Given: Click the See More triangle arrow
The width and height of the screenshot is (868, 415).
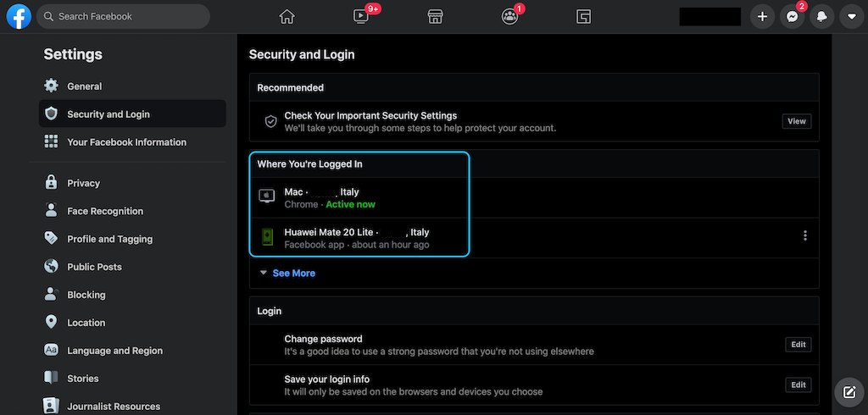Looking at the screenshot, I should [x=264, y=273].
